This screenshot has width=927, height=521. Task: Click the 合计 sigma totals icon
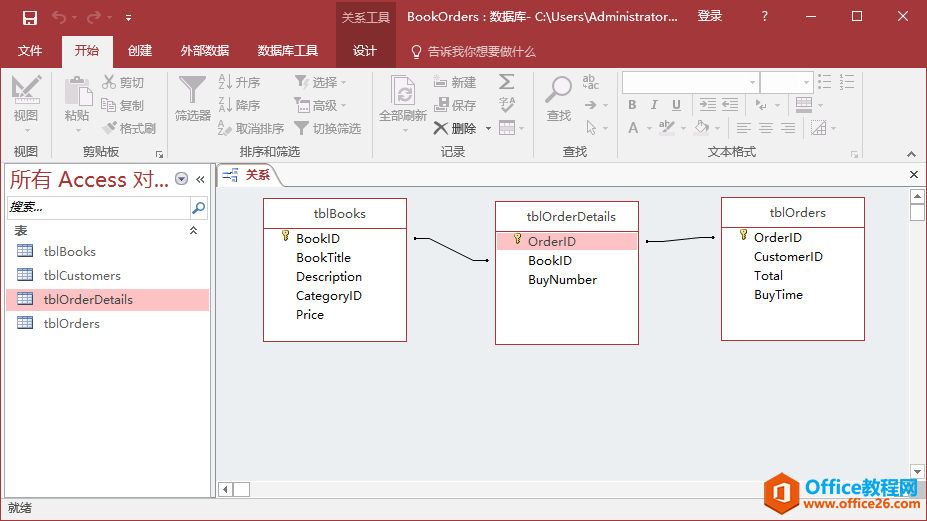point(507,82)
